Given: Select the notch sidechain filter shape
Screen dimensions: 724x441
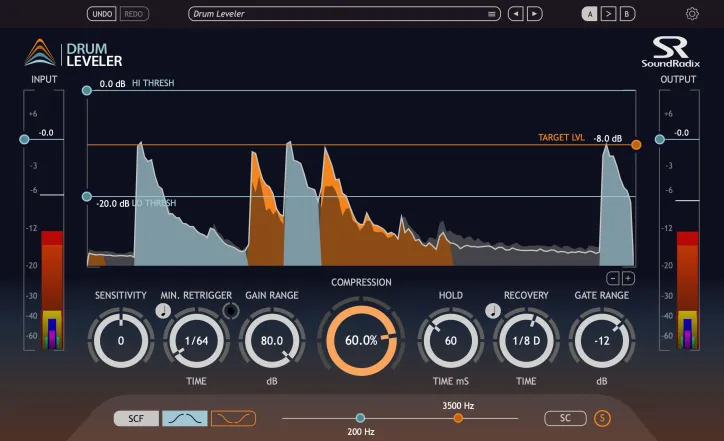Looking at the screenshot, I should [233, 418].
